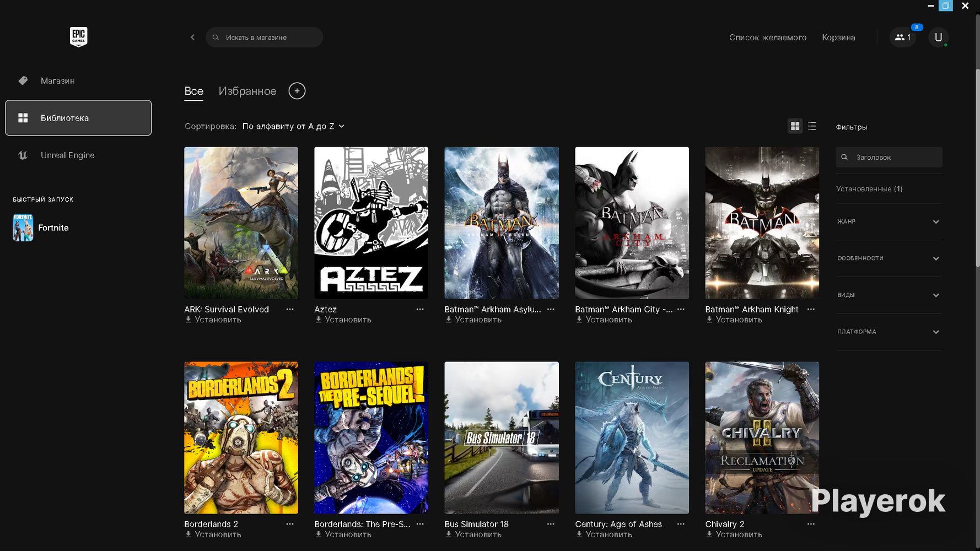
Task: Expand the ВИДЫ filter section
Action: [x=889, y=295]
